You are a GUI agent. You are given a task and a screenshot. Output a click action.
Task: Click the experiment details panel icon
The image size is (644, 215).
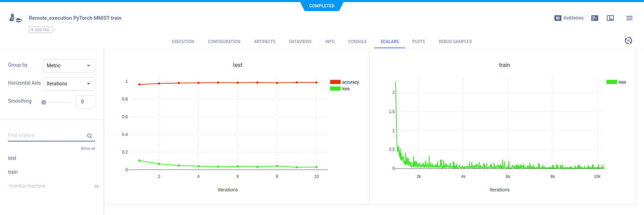pyautogui.click(x=595, y=18)
